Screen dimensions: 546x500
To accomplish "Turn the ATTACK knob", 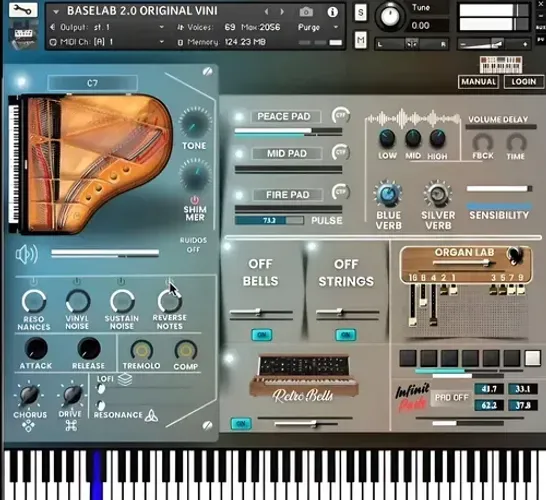I will 36,348.
